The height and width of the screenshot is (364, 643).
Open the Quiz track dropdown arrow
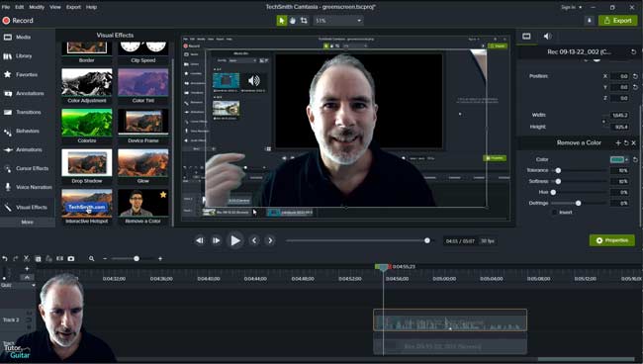(x=34, y=285)
